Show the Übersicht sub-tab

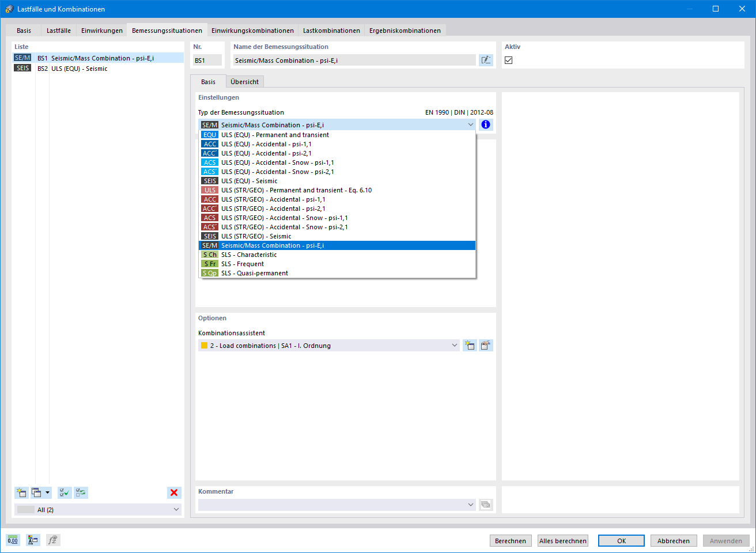[244, 82]
